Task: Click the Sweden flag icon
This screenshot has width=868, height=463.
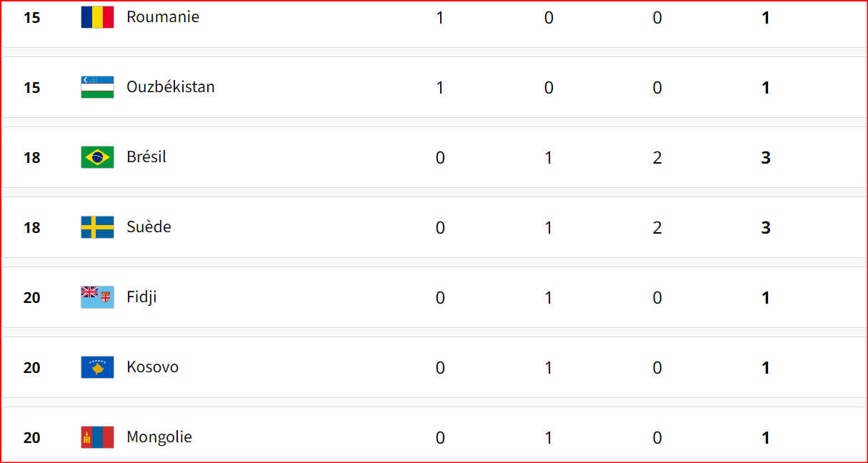Action: (x=97, y=227)
